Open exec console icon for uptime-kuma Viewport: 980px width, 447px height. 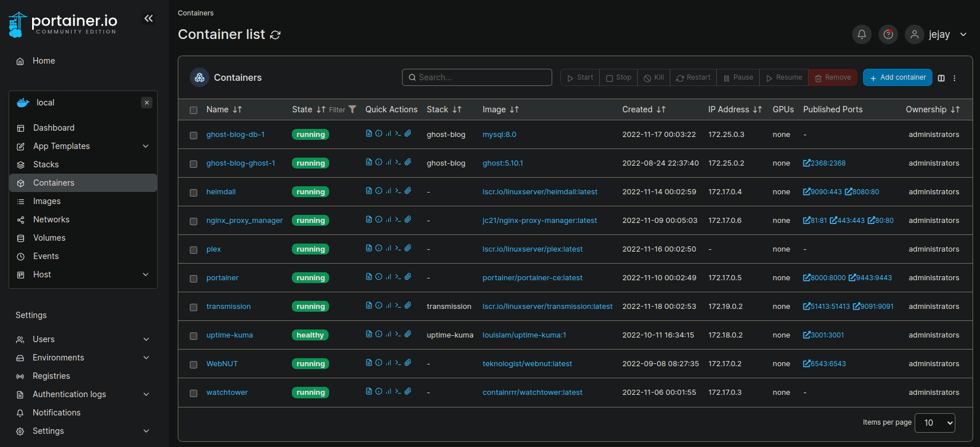coord(398,334)
